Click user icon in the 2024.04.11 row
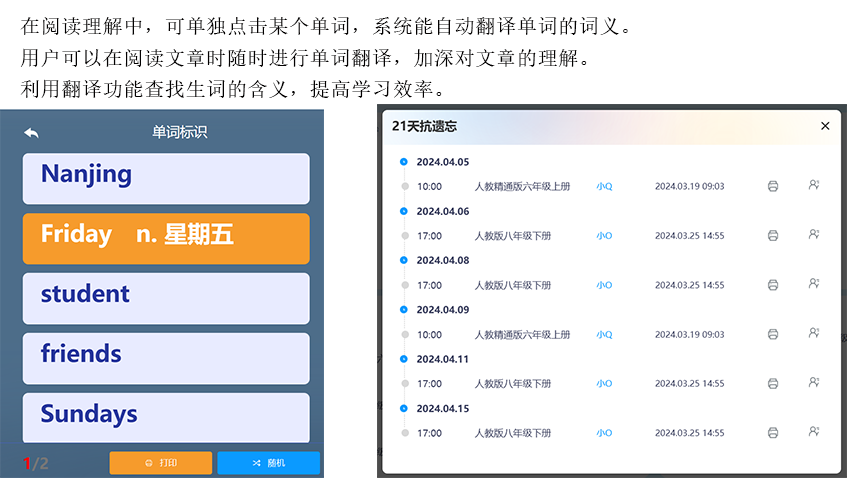The height and width of the screenshot is (478, 850). 814,383
